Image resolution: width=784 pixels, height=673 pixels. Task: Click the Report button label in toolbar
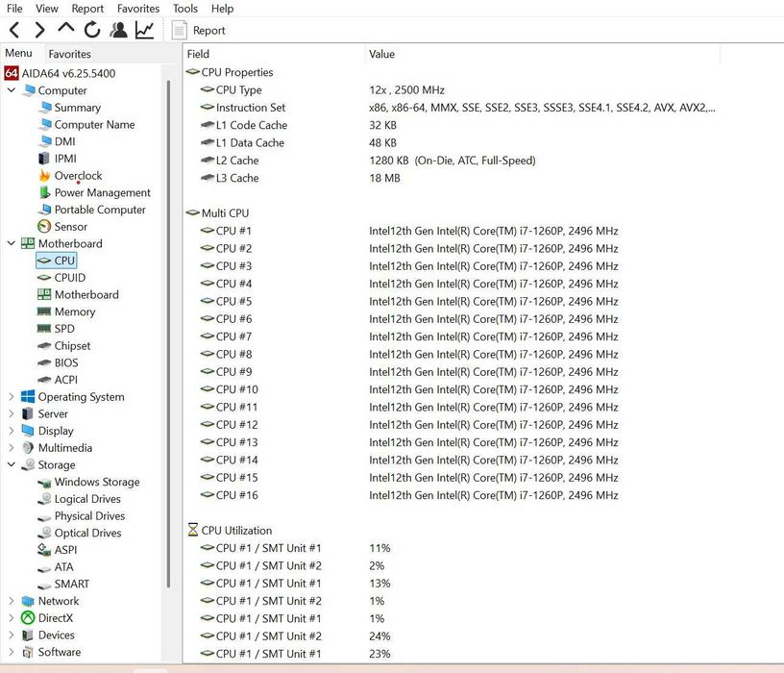point(209,31)
